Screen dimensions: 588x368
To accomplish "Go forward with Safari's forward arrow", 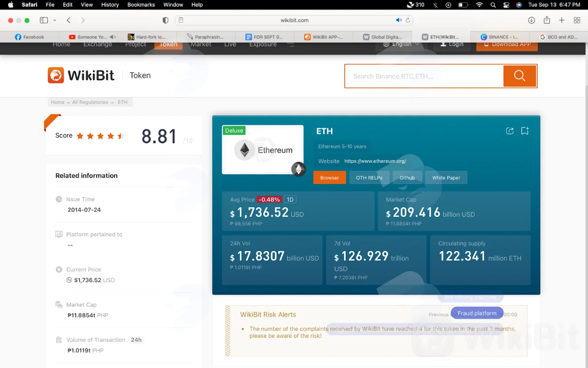I will (x=83, y=20).
